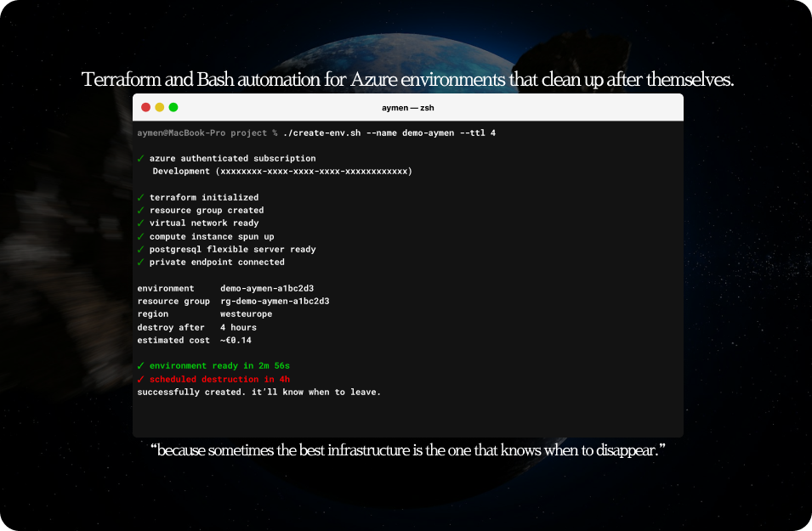Click the region value 'westeurope'
Viewport: 812px width, 531px height.
click(246, 314)
